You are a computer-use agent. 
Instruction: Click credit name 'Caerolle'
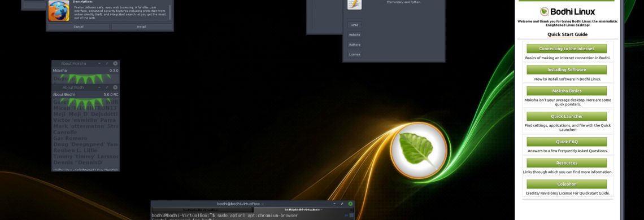click(65, 132)
